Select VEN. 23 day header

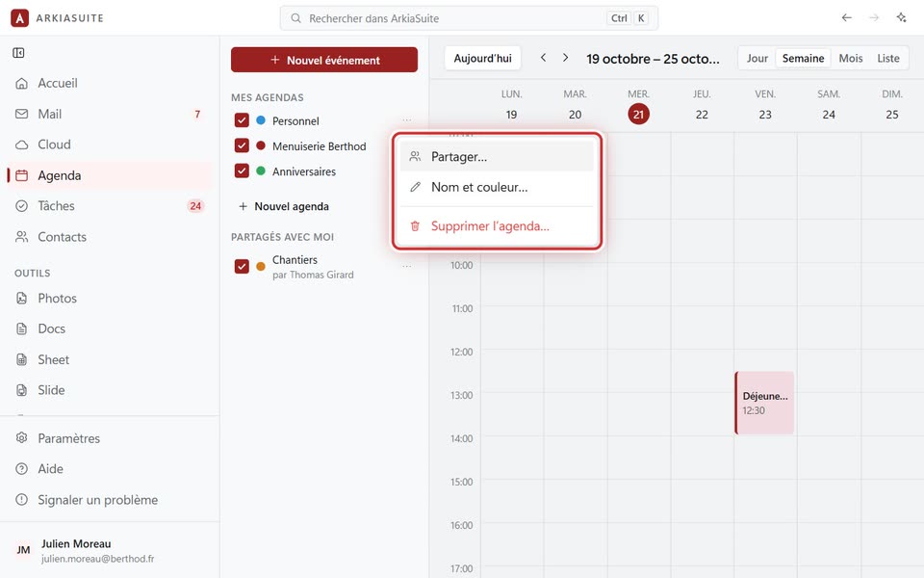(765, 106)
